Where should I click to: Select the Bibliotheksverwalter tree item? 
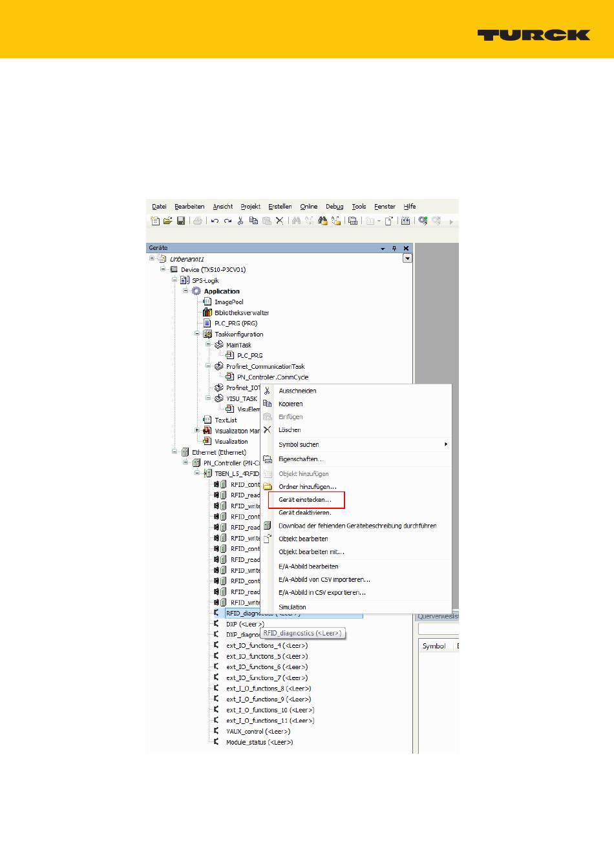[x=242, y=313]
